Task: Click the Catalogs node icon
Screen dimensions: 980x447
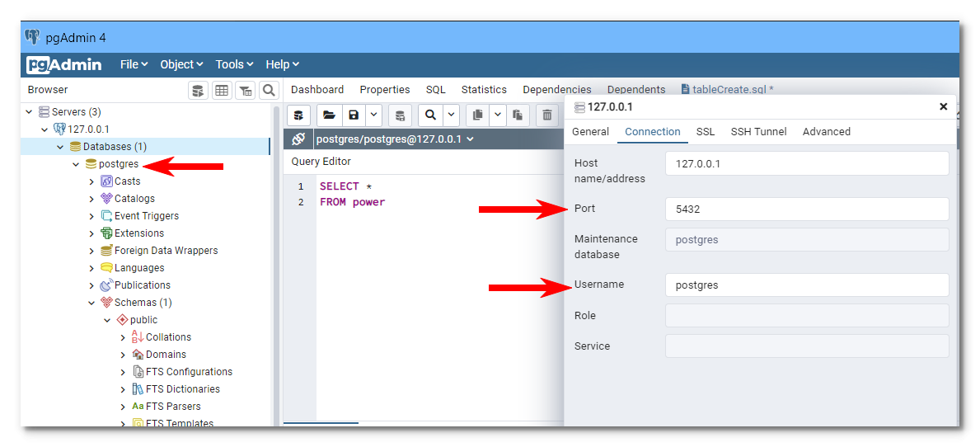Action: (106, 198)
